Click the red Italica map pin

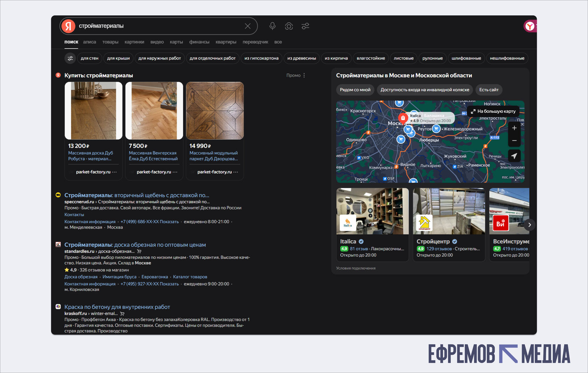tap(403, 118)
